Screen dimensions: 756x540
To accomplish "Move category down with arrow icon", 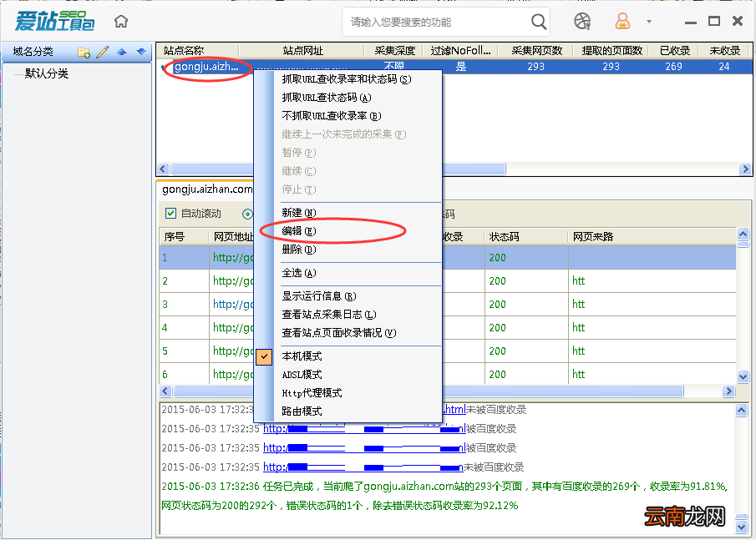I will pyautogui.click(x=141, y=52).
